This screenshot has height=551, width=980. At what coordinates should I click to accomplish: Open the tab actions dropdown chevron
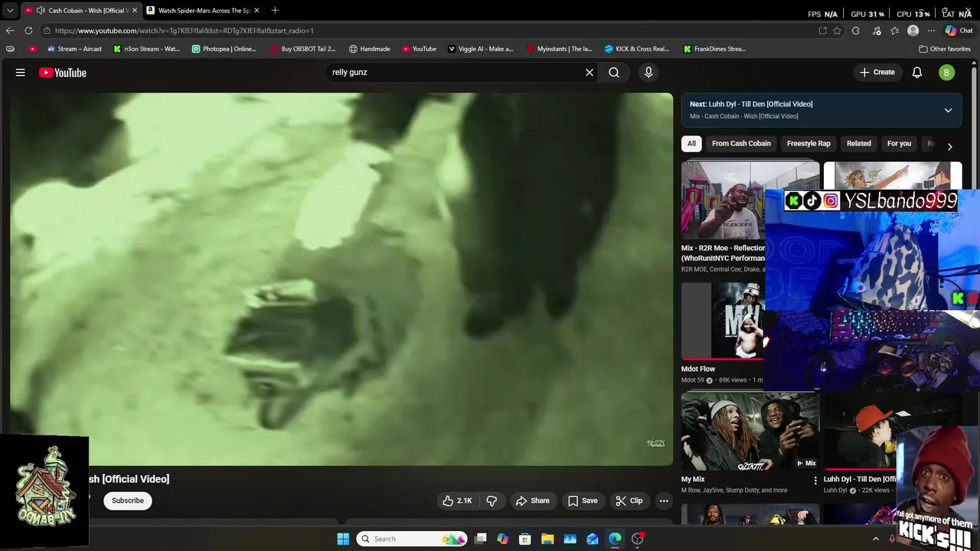click(10, 11)
